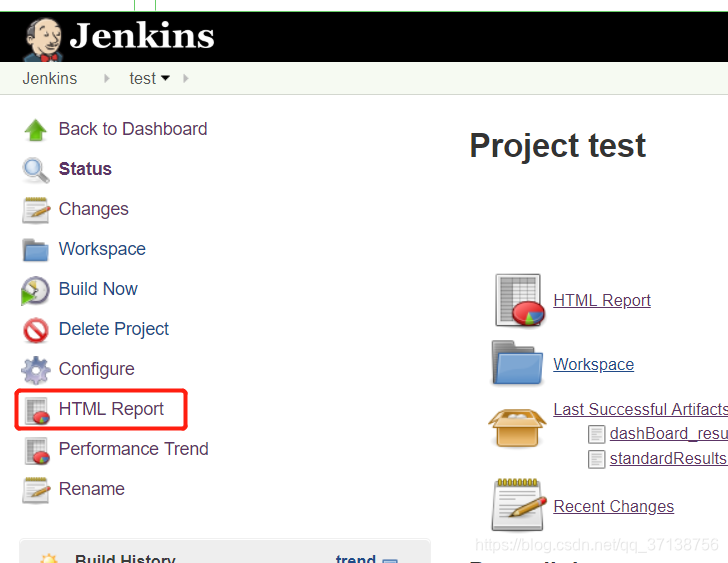The height and width of the screenshot is (563, 728).
Task: Click the chevron after test breadcrumb
Action: click(186, 78)
